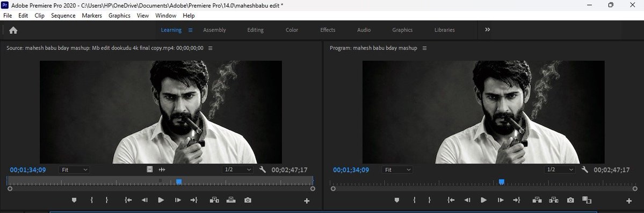Mark Out point in Program monitor
This screenshot has width=644, height=213.
pyautogui.click(x=429, y=200)
